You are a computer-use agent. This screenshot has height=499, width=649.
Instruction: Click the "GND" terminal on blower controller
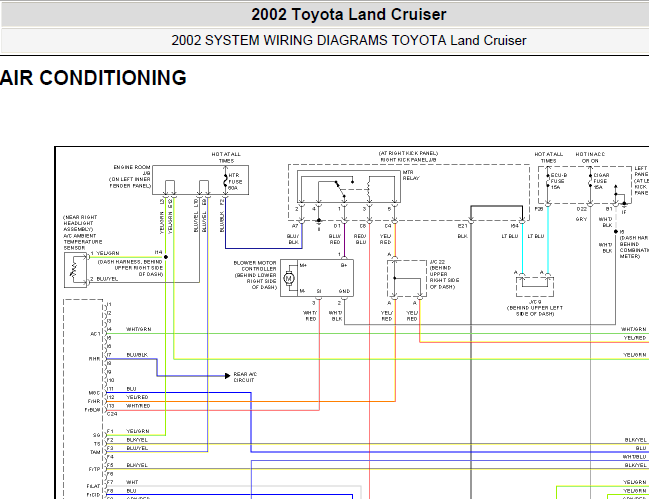click(344, 291)
